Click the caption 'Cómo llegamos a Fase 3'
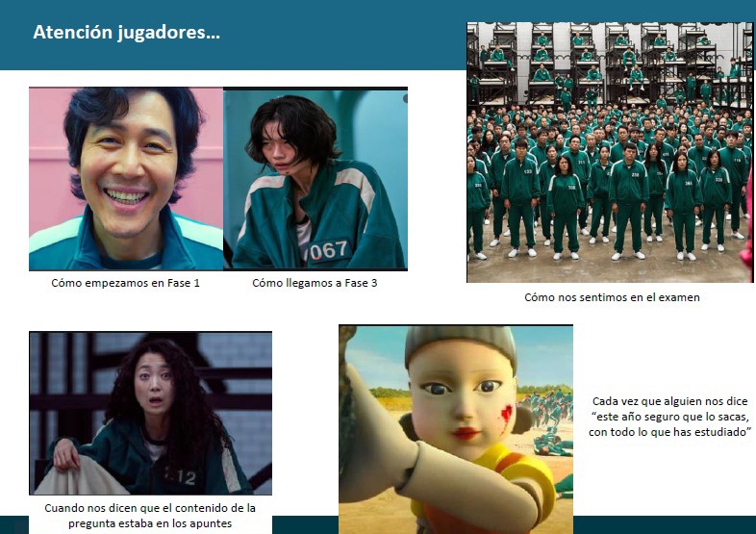 (x=315, y=283)
